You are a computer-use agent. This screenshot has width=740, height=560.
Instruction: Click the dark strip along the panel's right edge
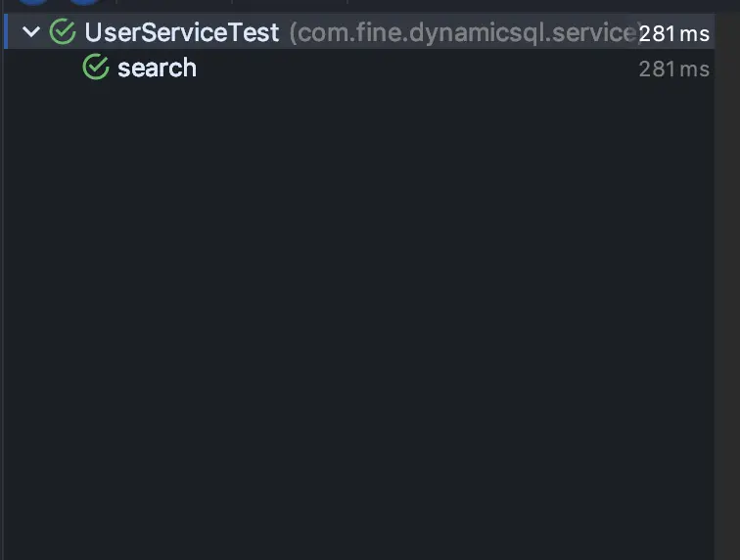pyautogui.click(x=726, y=294)
